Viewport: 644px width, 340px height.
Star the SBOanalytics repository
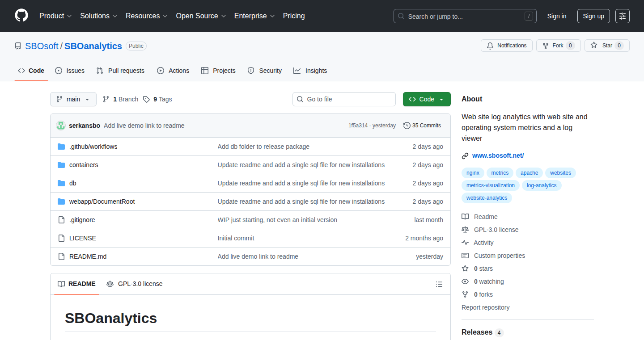[607, 46]
